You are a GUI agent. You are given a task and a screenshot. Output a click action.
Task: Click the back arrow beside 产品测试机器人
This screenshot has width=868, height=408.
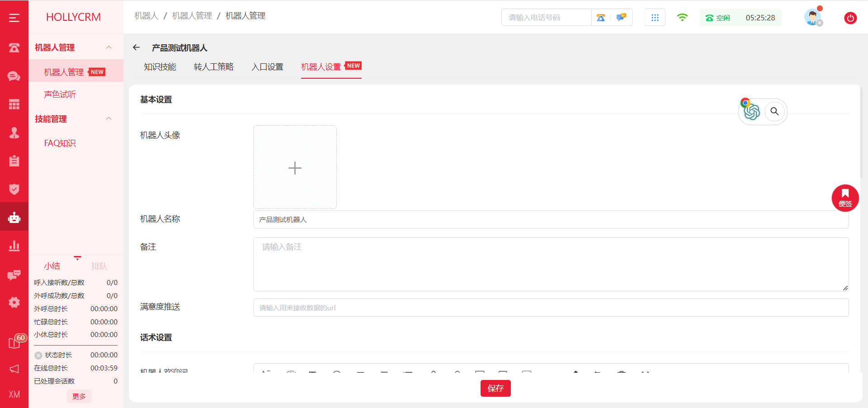pyautogui.click(x=137, y=47)
